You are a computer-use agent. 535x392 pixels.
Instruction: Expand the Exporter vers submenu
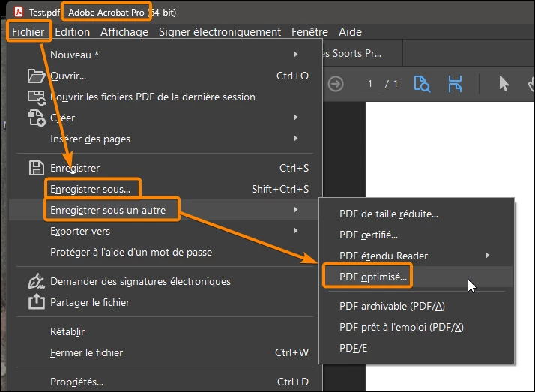tap(165, 231)
